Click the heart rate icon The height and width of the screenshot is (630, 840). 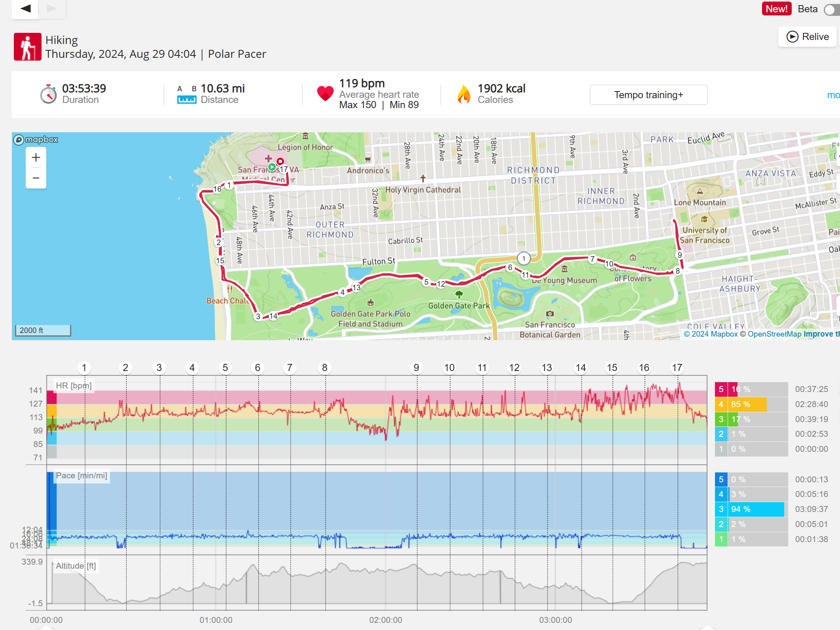click(325, 94)
